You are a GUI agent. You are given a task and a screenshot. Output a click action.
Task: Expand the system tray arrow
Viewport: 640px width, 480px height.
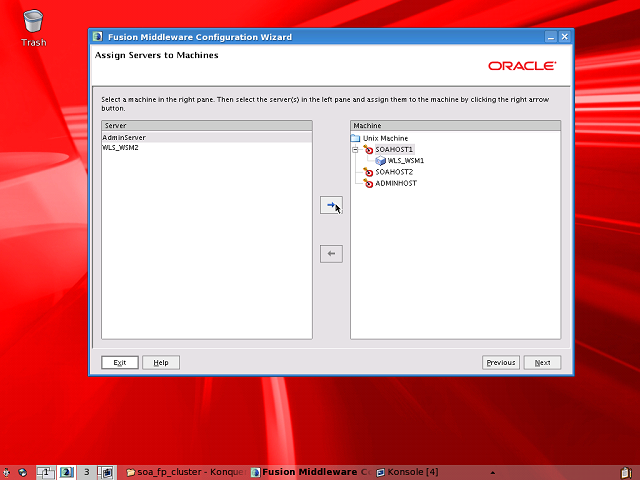click(x=493, y=473)
